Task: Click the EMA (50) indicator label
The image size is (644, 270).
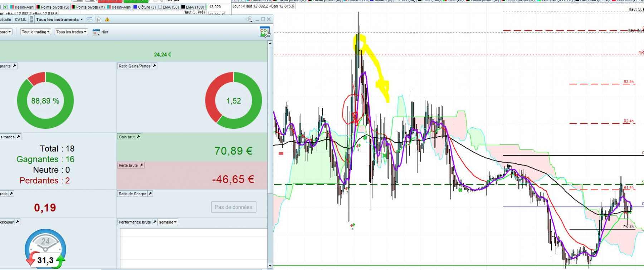Action: click(171, 7)
